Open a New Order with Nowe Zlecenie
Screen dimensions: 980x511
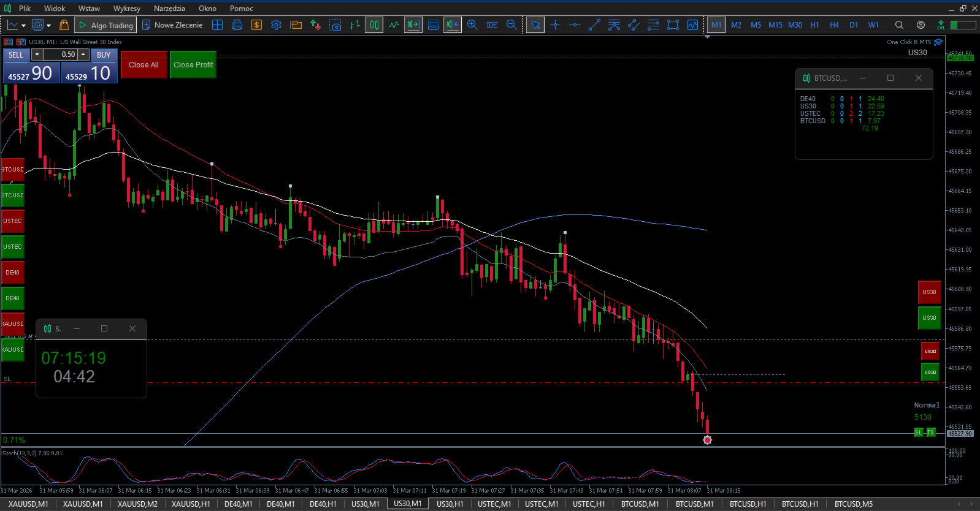(x=172, y=25)
